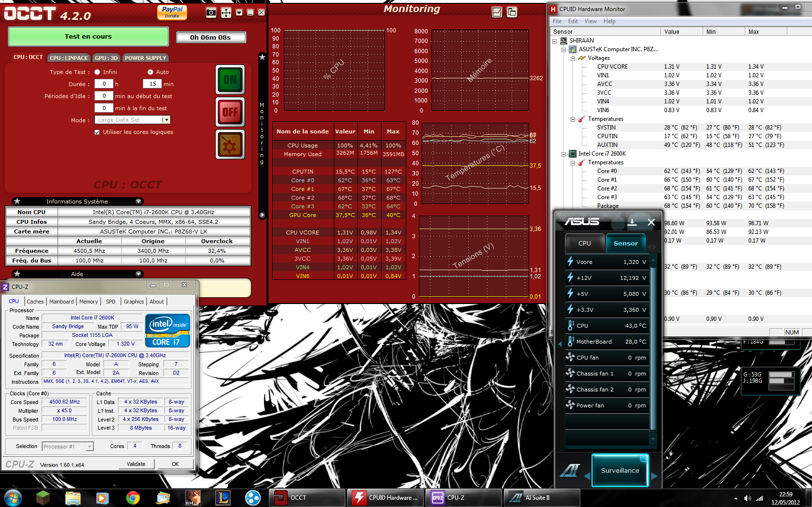Open Google Chrome from the taskbar
Viewport: 812px width, 507px height.
(x=133, y=497)
